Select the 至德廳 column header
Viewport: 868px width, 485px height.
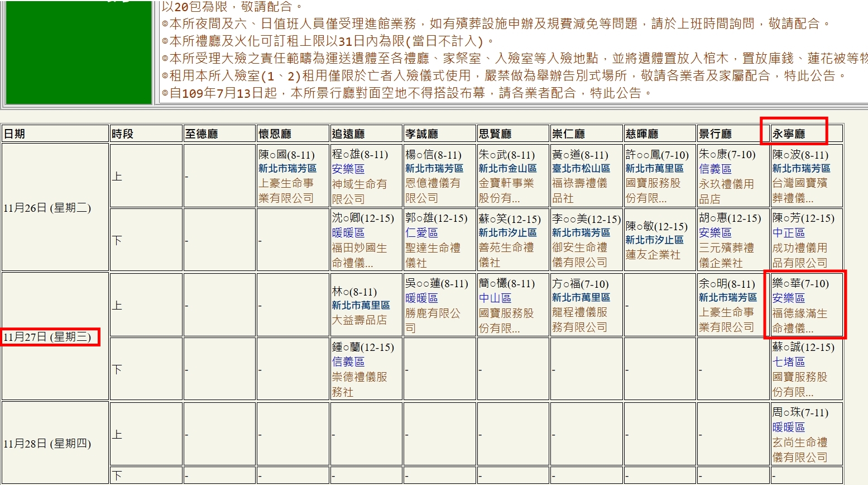pos(219,134)
